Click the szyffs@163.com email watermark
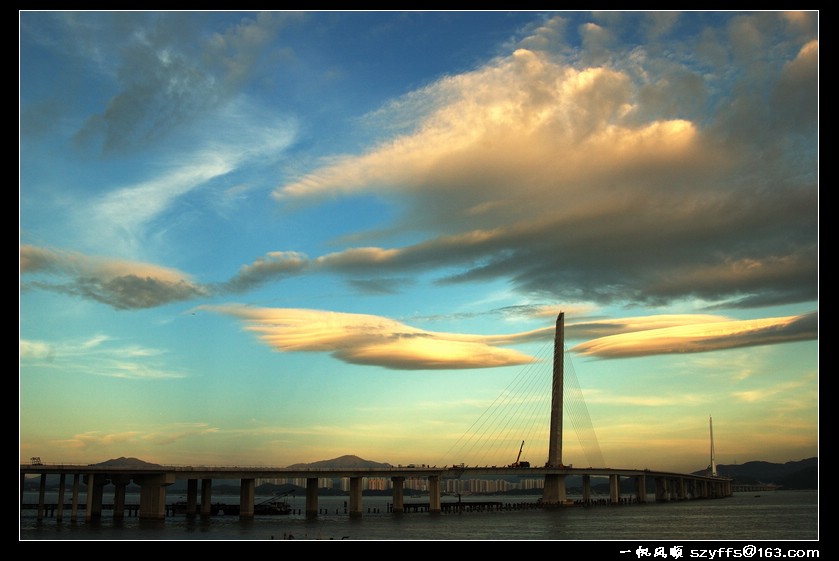The height and width of the screenshot is (561, 839). 754,552
